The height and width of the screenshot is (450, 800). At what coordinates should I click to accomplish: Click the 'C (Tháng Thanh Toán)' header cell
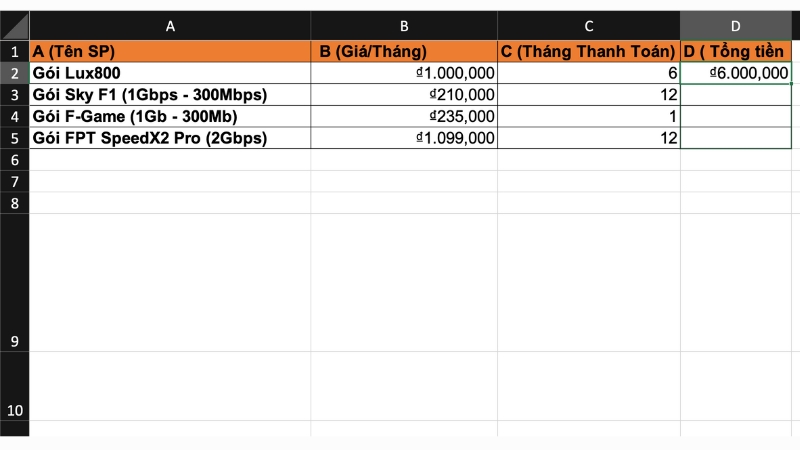(589, 51)
